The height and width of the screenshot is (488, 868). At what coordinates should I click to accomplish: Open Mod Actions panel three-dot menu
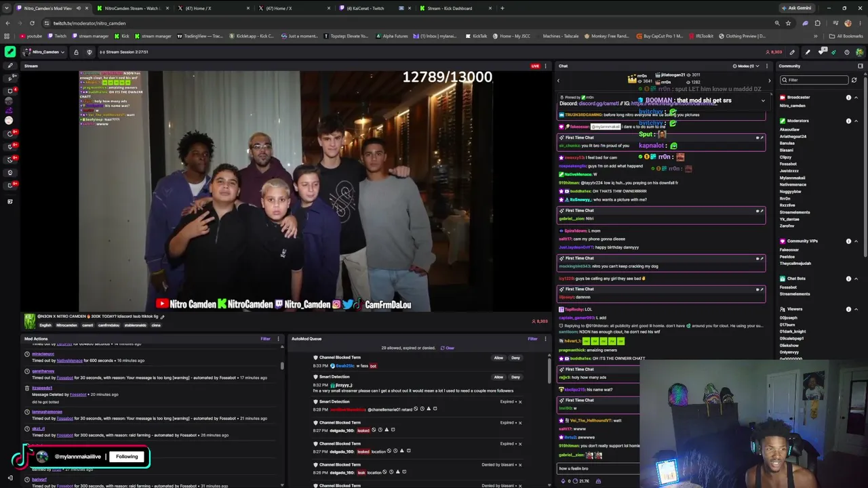click(278, 339)
